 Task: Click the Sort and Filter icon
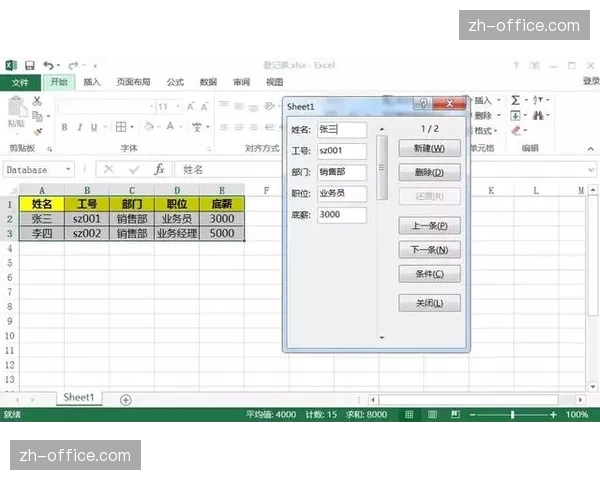[x=538, y=100]
